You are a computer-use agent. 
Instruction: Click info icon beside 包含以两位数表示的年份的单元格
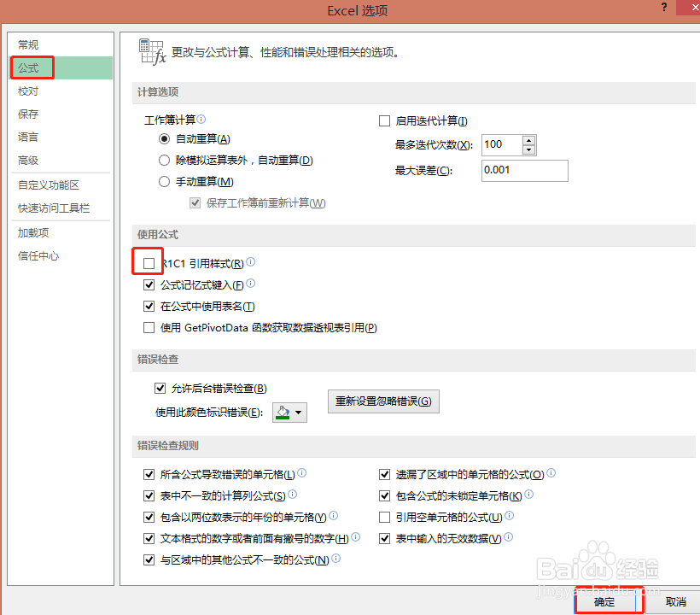click(x=334, y=515)
